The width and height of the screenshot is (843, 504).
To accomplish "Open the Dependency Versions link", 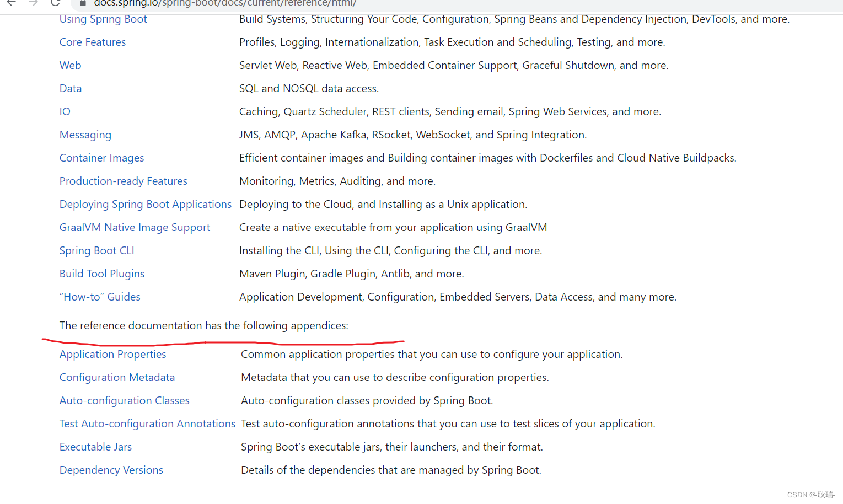I will pyautogui.click(x=111, y=470).
